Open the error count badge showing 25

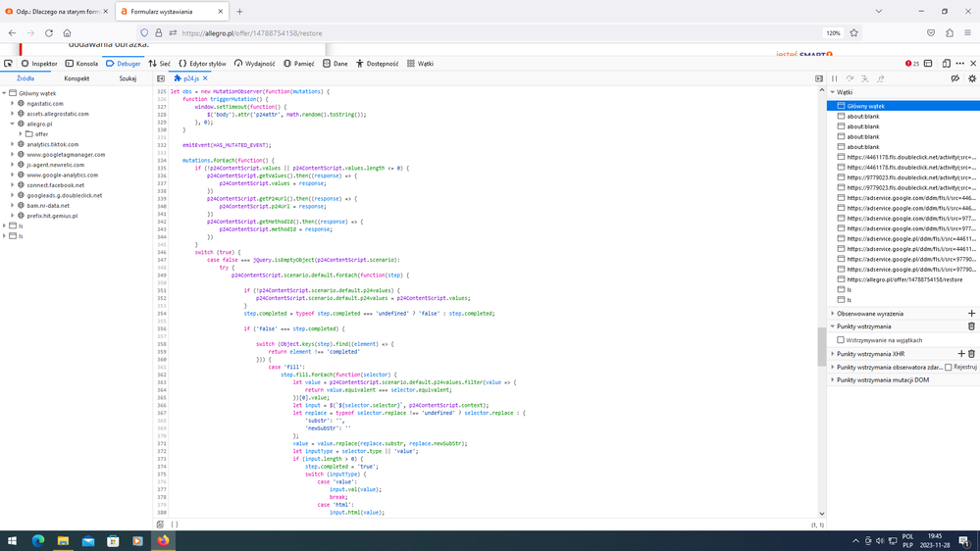tap(912, 63)
